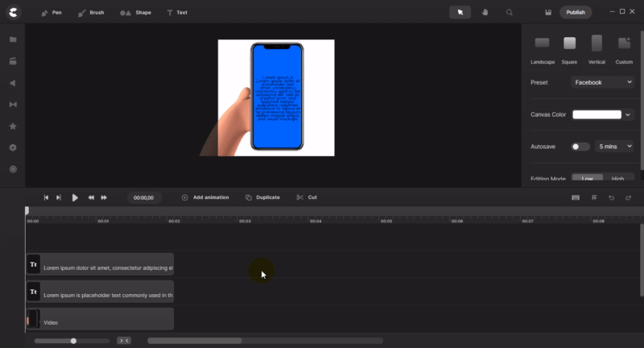Choose the Vertical canvas format

click(597, 49)
